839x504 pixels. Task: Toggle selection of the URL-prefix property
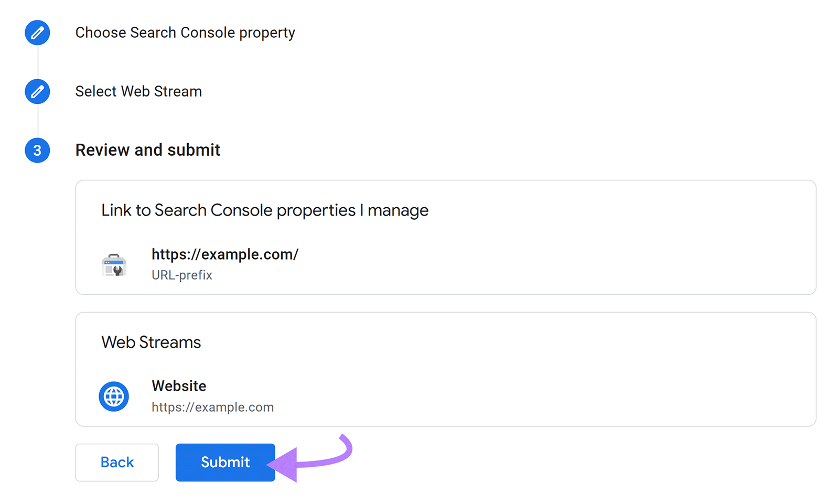point(114,264)
